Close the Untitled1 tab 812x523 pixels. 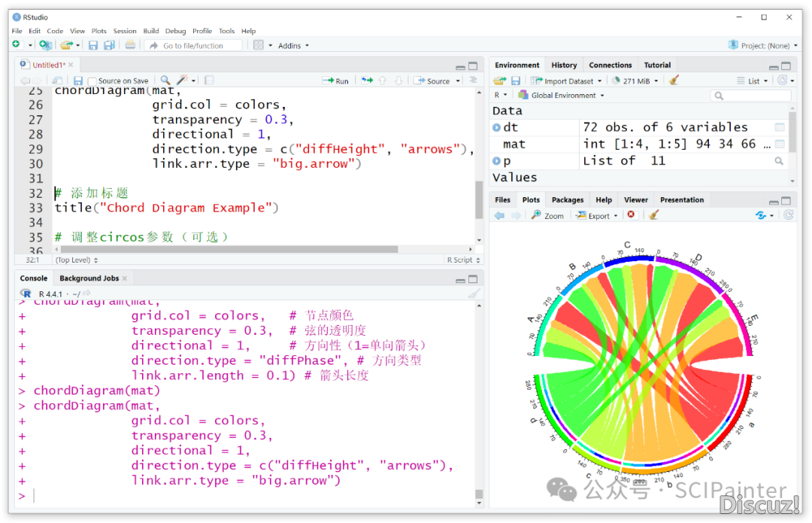click(71, 65)
